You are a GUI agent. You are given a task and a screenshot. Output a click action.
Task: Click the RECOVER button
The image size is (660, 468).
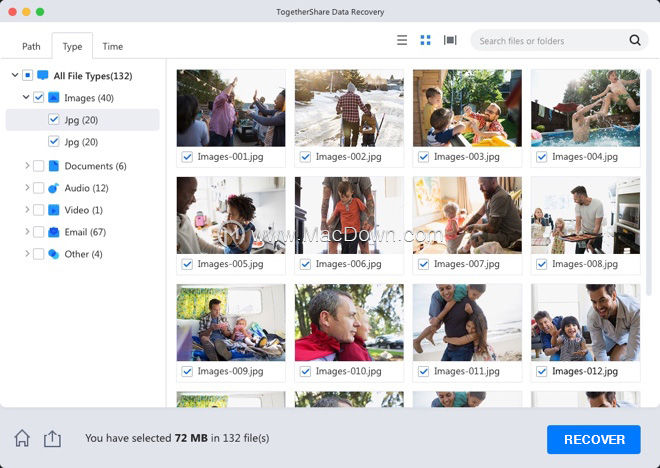coord(593,439)
